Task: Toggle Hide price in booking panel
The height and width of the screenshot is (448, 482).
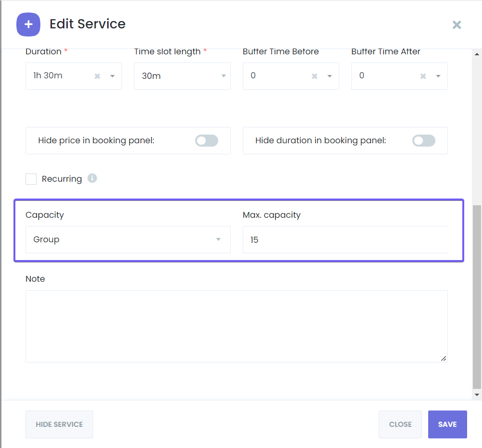Action: point(206,140)
